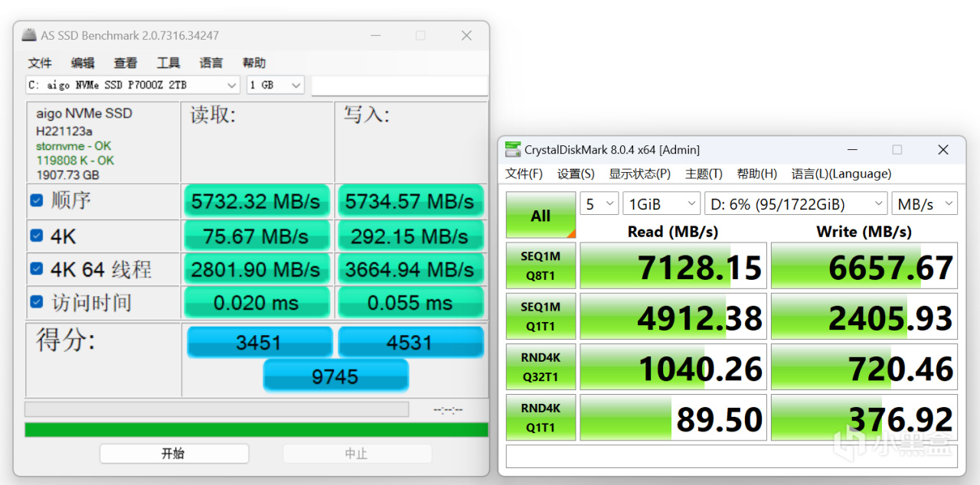Click the 5732.32 MB/s sequential read result
980x485 pixels.
point(256,201)
